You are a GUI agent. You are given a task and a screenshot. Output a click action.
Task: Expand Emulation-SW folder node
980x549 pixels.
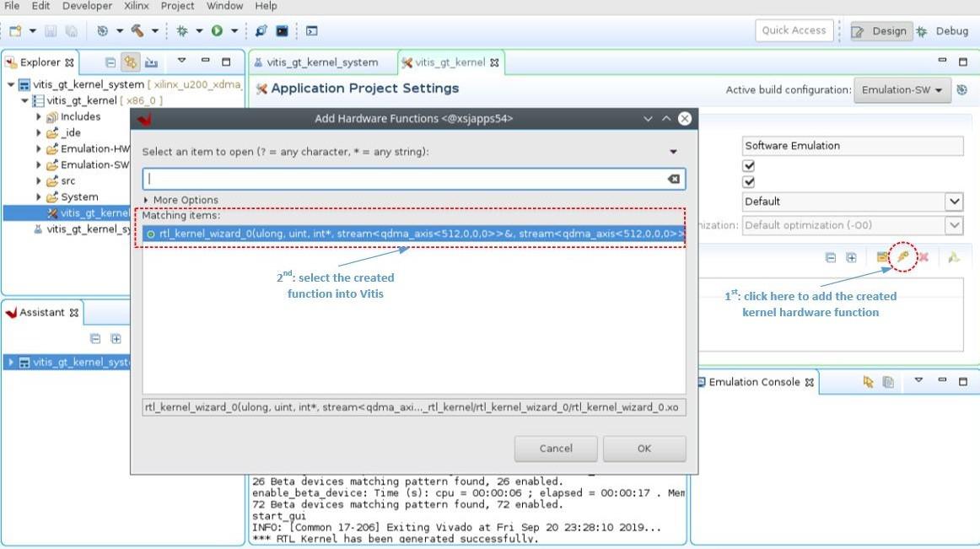point(38,165)
